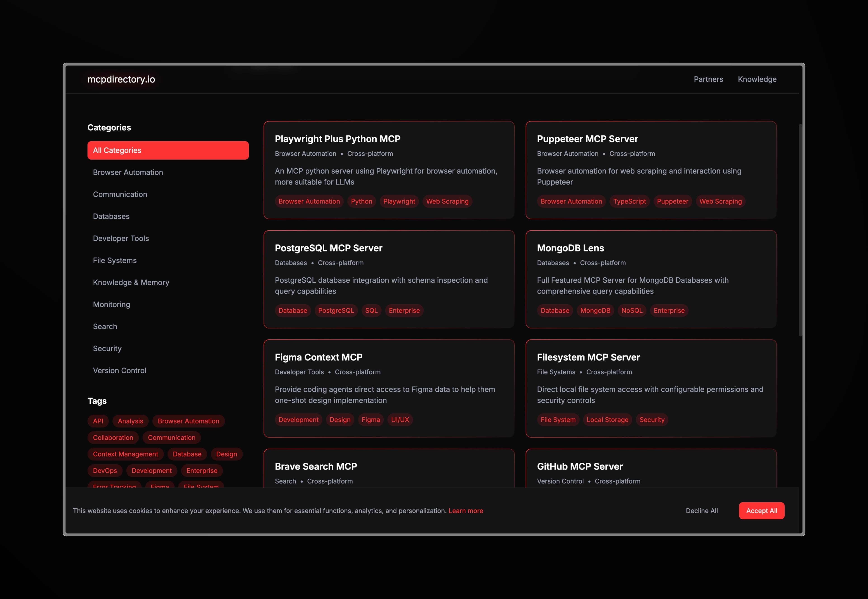Viewport: 868px width, 599px height.
Task: Click TypeScript tag on Puppeteer card
Action: [x=630, y=201]
